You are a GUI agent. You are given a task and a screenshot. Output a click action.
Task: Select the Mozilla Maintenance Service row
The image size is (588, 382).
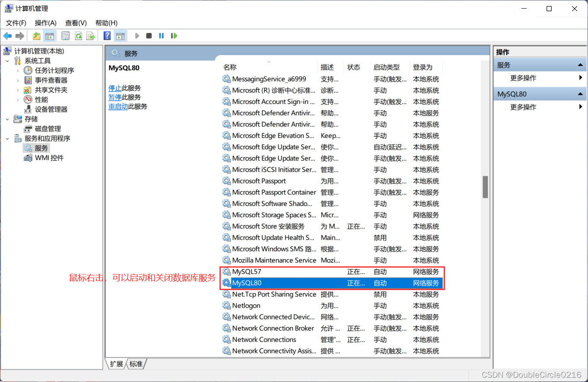coord(331,260)
